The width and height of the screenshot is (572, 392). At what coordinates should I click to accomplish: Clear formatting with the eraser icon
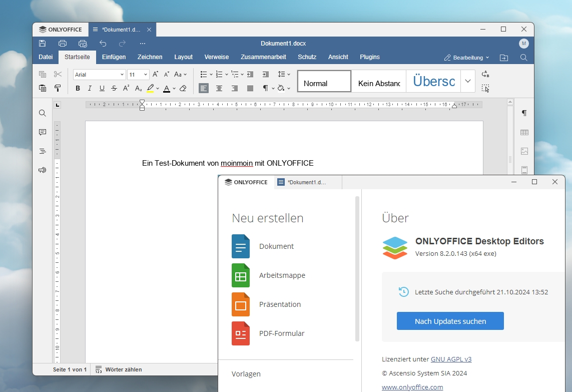click(x=183, y=88)
